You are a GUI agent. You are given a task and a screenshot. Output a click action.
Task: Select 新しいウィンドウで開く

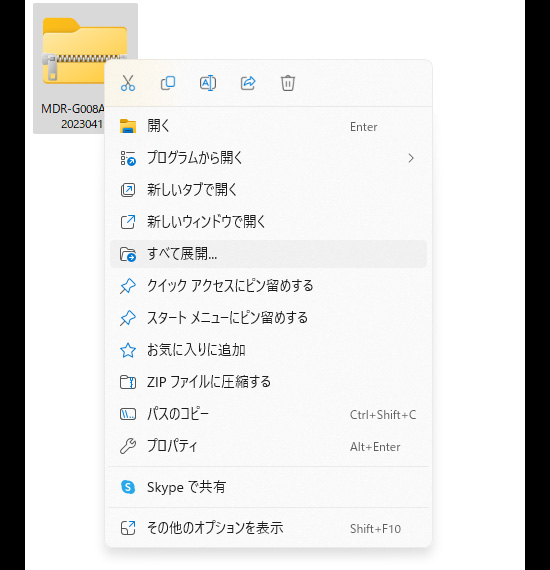tap(268, 222)
